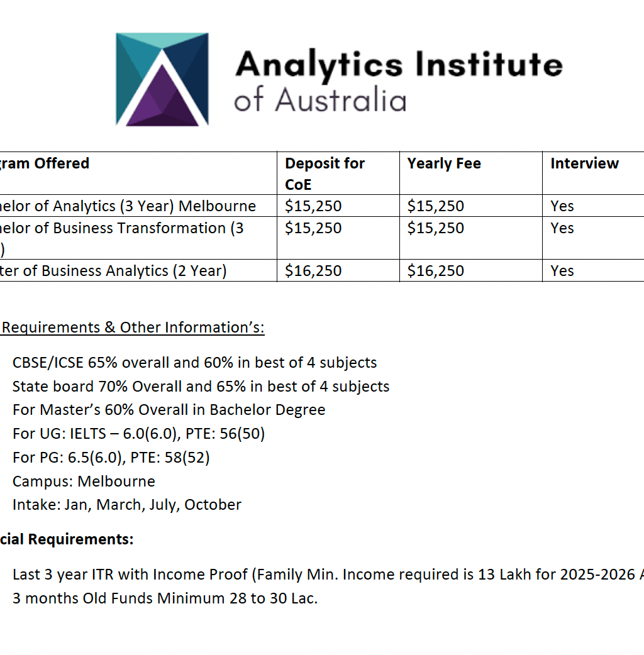Click the "Analytics Institute" title text
This screenshot has height=655, width=644.
[398, 64]
